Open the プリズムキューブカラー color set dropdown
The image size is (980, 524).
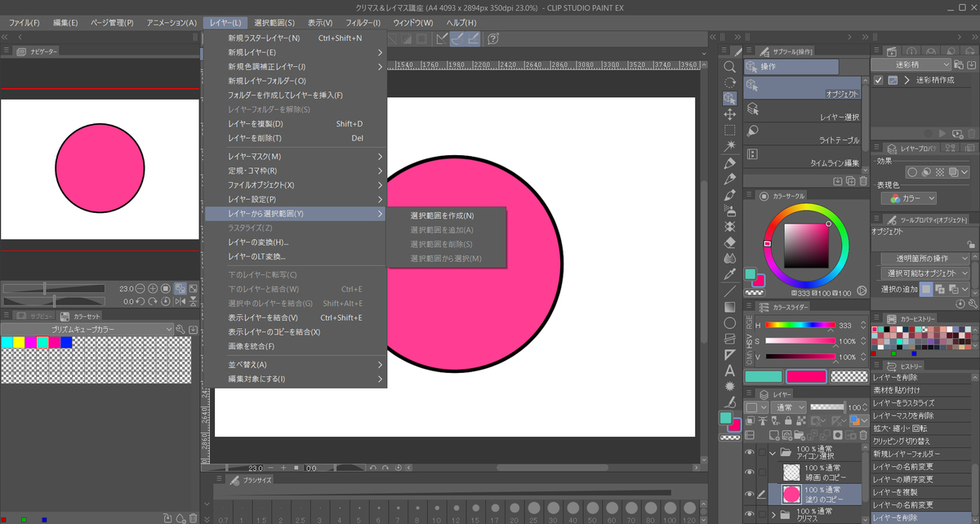tap(87, 329)
